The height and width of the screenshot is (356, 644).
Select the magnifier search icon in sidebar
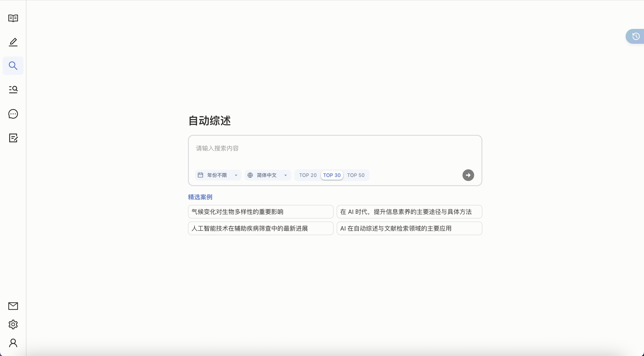tap(13, 66)
